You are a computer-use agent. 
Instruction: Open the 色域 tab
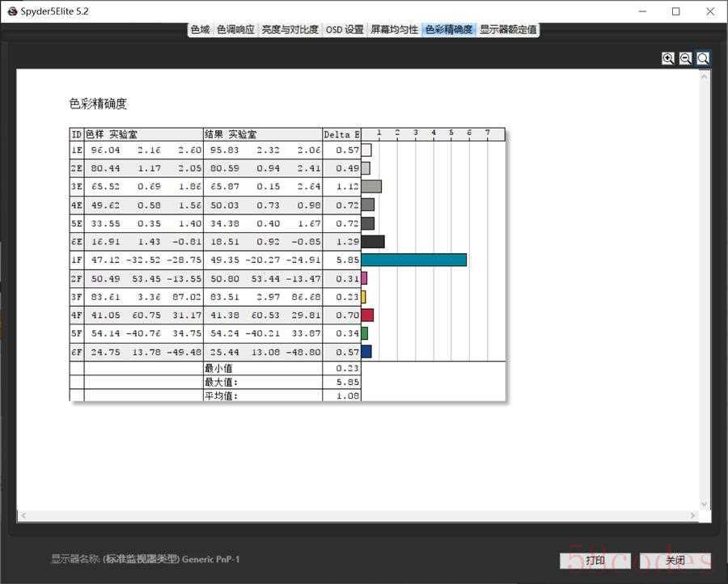pyautogui.click(x=200, y=30)
